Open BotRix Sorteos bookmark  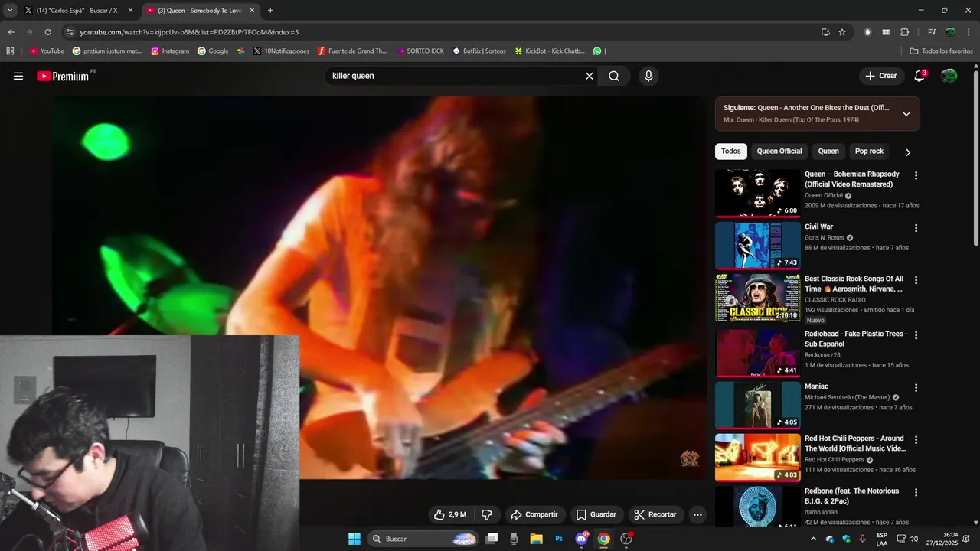pyautogui.click(x=479, y=51)
